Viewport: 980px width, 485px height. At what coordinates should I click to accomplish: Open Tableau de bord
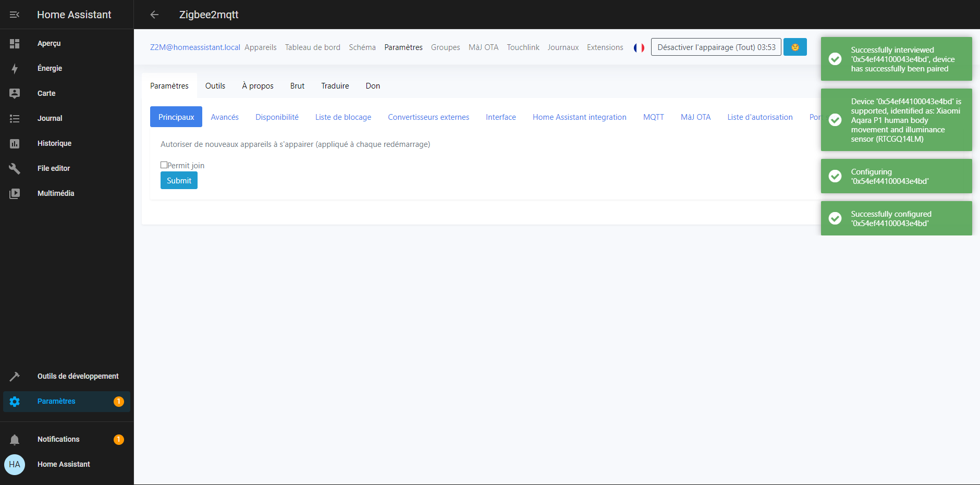313,47
